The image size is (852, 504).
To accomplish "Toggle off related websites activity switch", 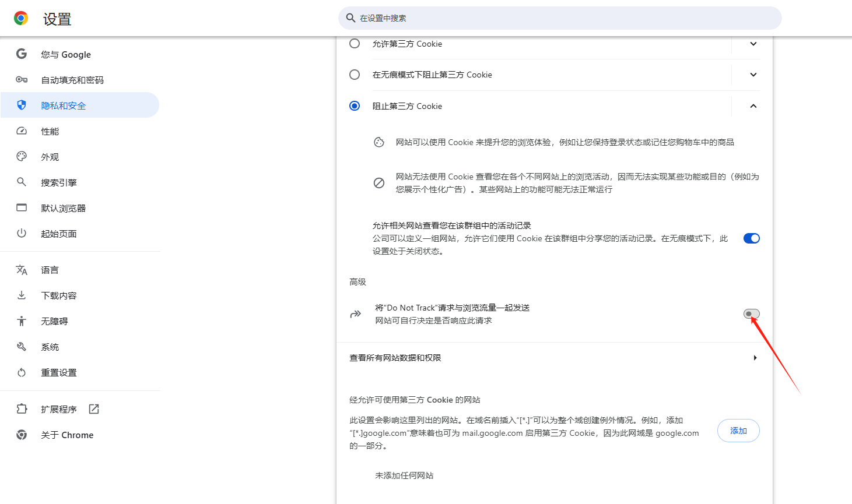I will 752,238.
